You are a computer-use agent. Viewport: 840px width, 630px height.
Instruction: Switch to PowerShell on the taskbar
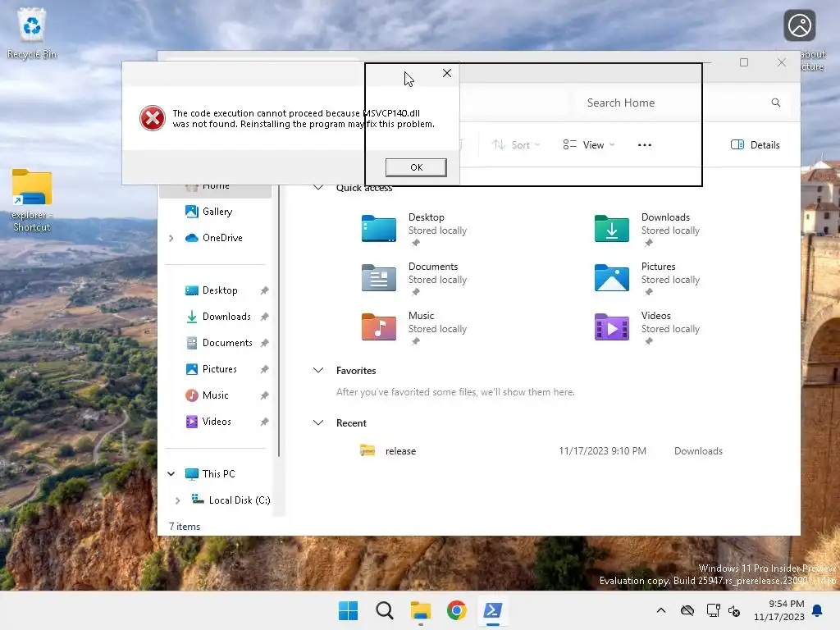tap(492, 610)
